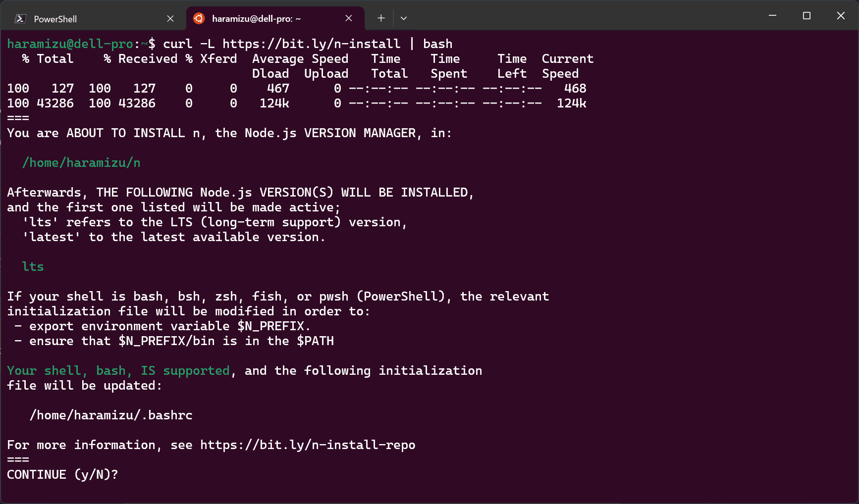
Task: Close the haramizu@dell-pro tab
Action: (x=349, y=18)
